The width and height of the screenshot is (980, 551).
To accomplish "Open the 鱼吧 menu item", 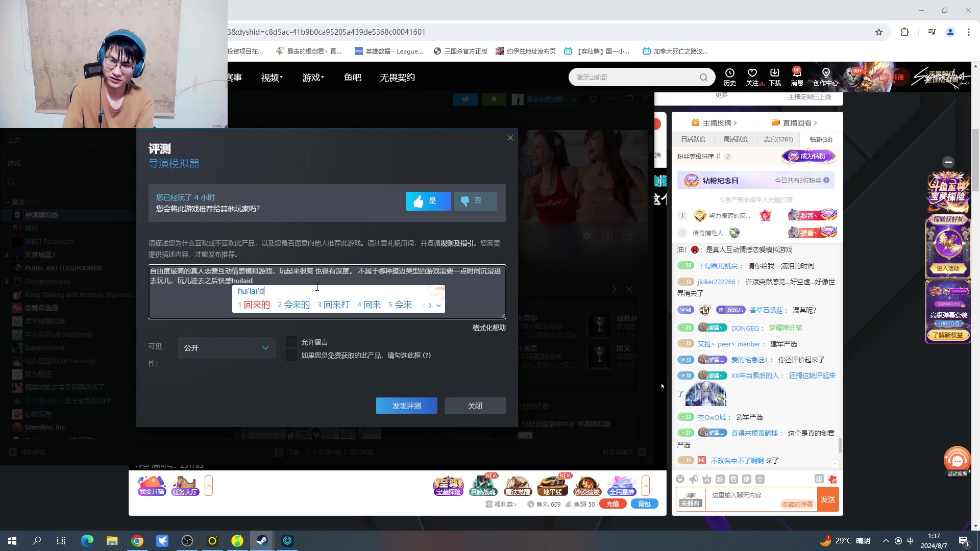I will coord(352,77).
